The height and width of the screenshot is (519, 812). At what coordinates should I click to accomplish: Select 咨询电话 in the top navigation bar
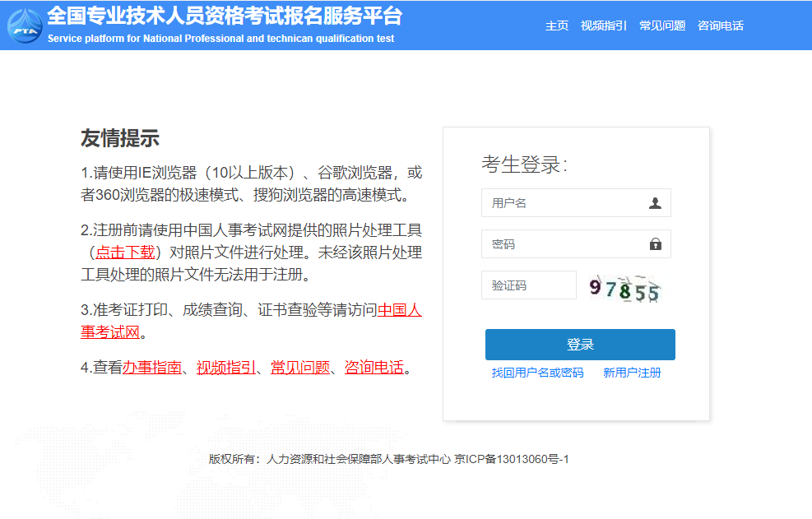[720, 25]
